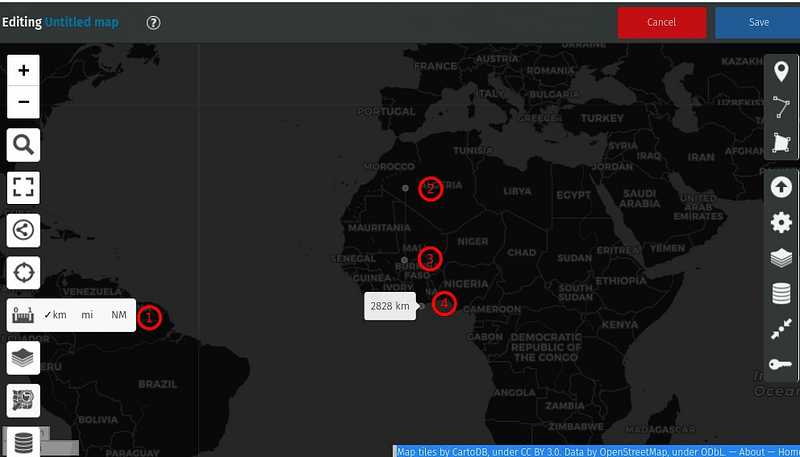Open the share and embed icon
This screenshot has height=457, width=800.
tap(23, 231)
